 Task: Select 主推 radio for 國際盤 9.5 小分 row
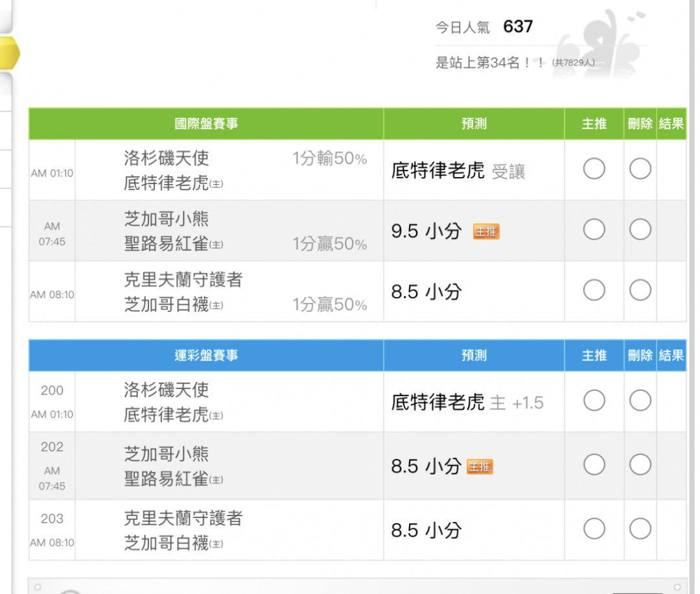pyautogui.click(x=594, y=230)
